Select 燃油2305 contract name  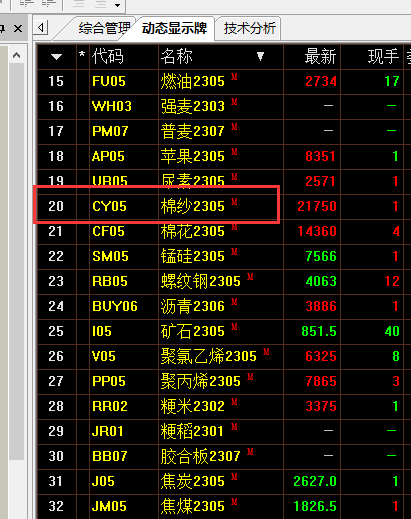click(x=193, y=81)
